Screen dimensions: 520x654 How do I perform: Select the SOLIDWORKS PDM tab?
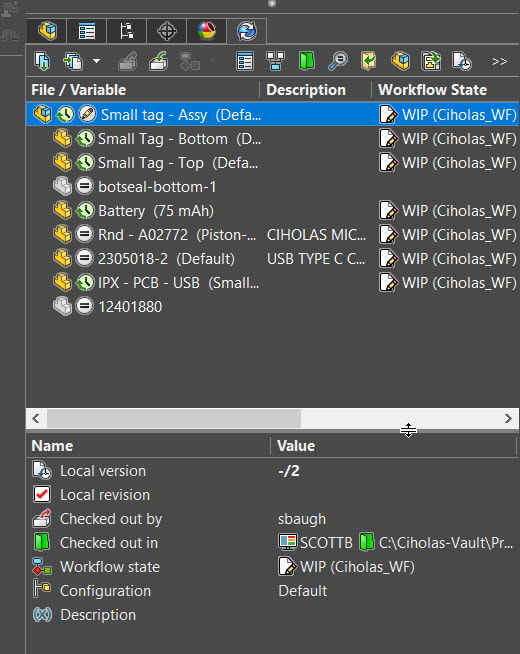tap(246, 31)
